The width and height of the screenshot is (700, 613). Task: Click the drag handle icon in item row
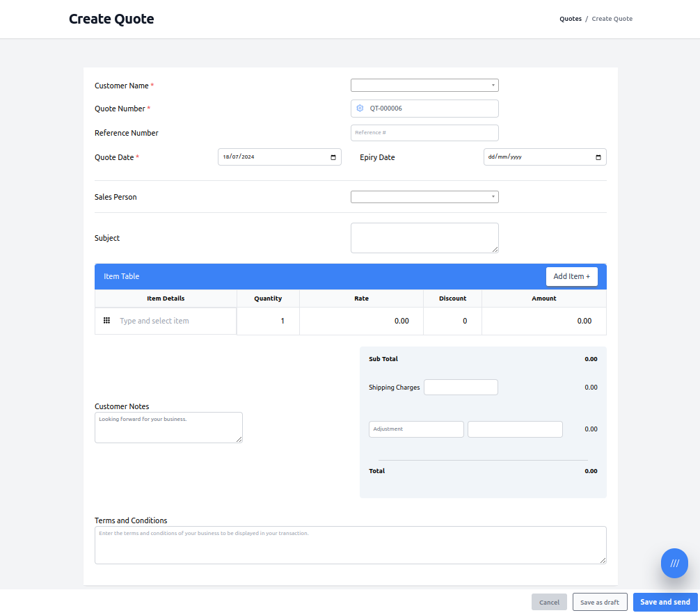[106, 321]
